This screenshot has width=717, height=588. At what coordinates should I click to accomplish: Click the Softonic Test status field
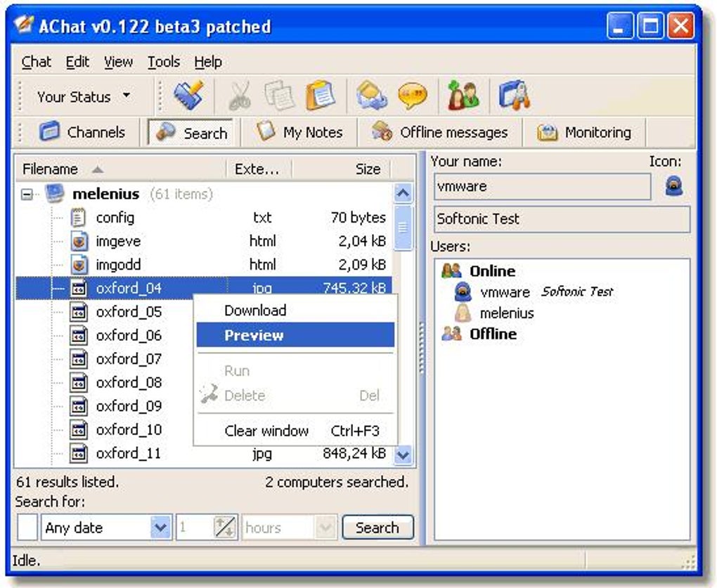562,219
